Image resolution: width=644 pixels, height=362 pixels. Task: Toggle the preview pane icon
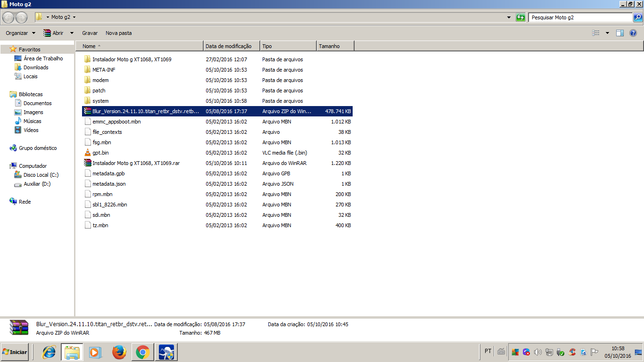[x=620, y=33]
